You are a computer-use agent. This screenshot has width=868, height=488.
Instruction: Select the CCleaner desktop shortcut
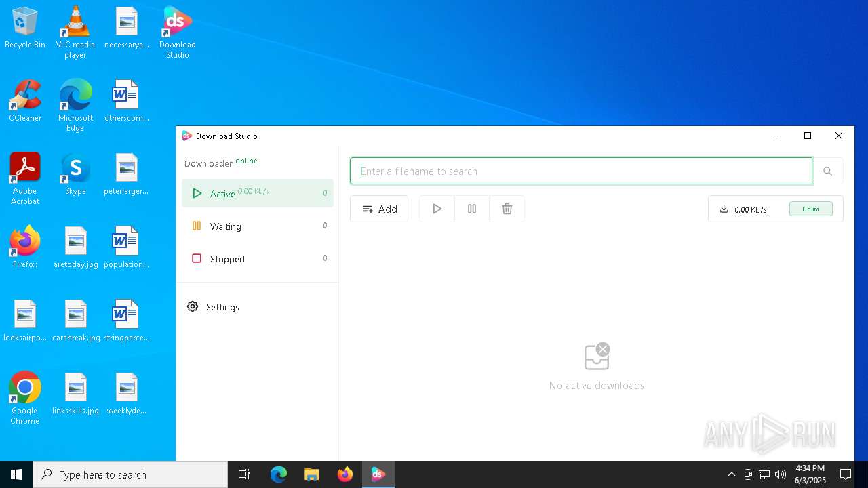tap(25, 102)
